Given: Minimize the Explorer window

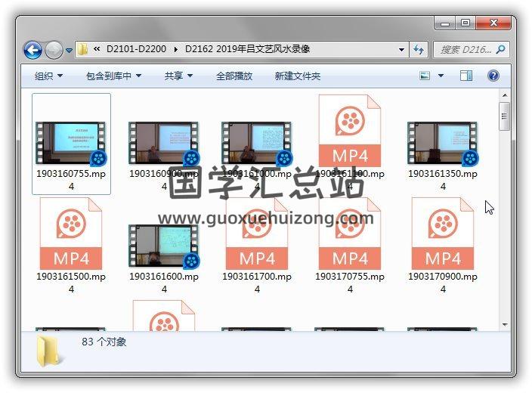Looking at the screenshot, I should tap(445, 23).
